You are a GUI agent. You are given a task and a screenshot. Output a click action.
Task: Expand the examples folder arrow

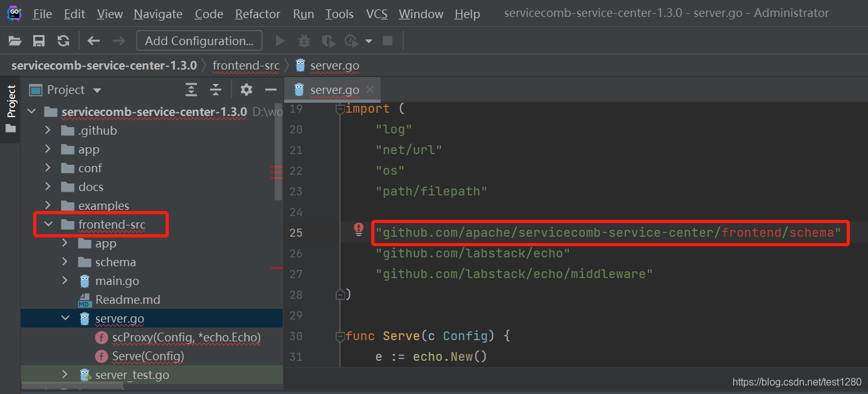point(48,205)
